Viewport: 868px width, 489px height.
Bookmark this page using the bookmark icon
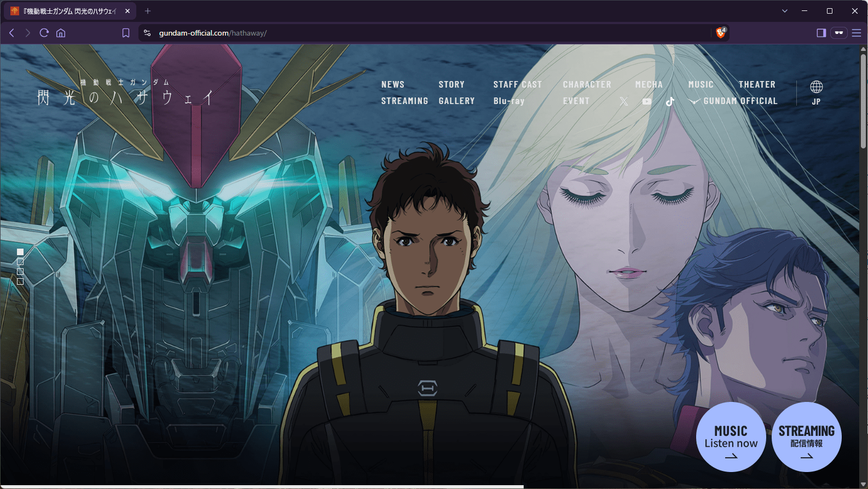126,33
